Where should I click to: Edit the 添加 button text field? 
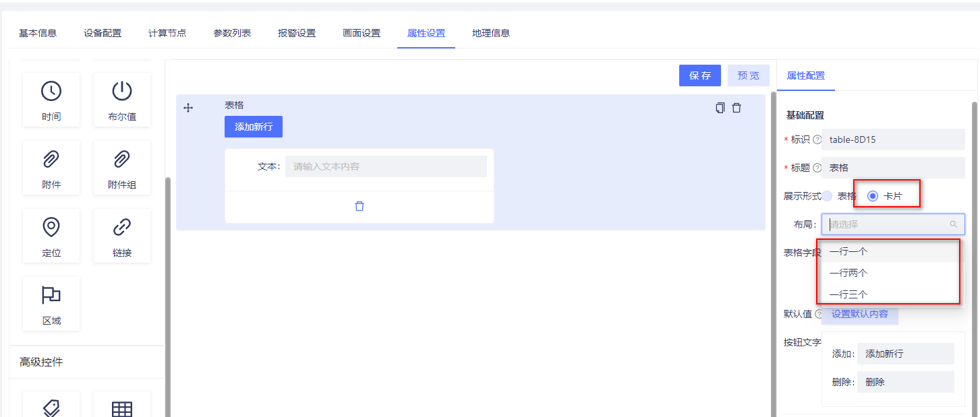click(x=906, y=354)
